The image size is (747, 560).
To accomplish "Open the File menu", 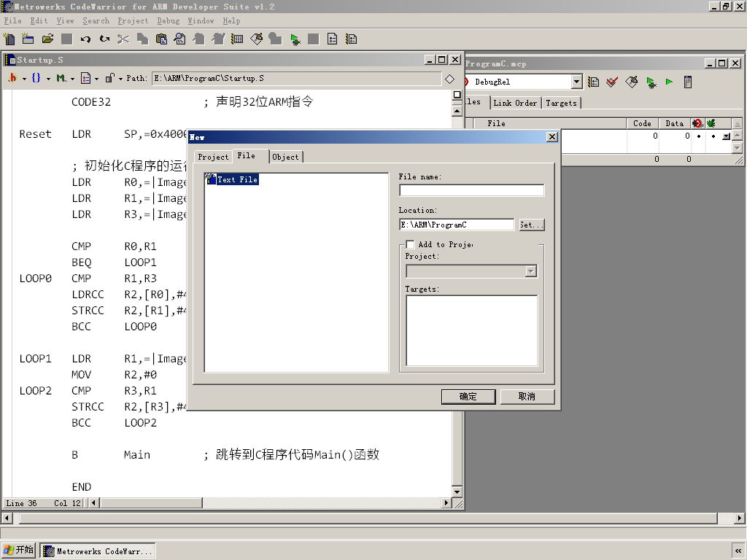I will click(13, 21).
